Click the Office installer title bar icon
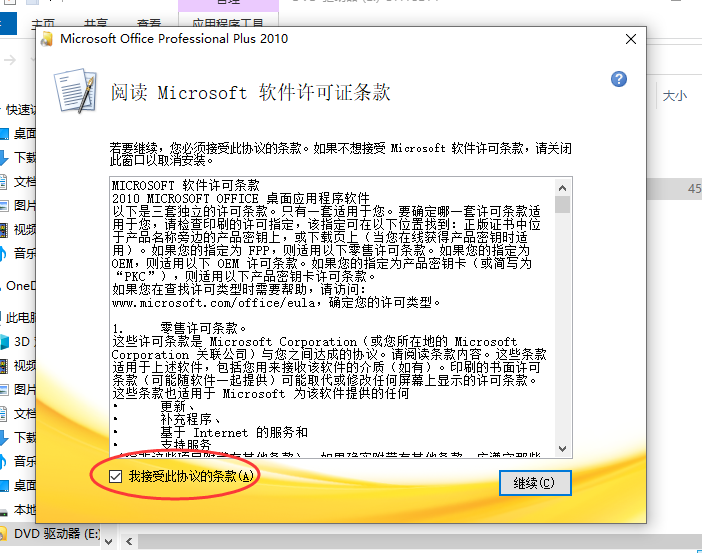702x553 pixels. [47, 39]
